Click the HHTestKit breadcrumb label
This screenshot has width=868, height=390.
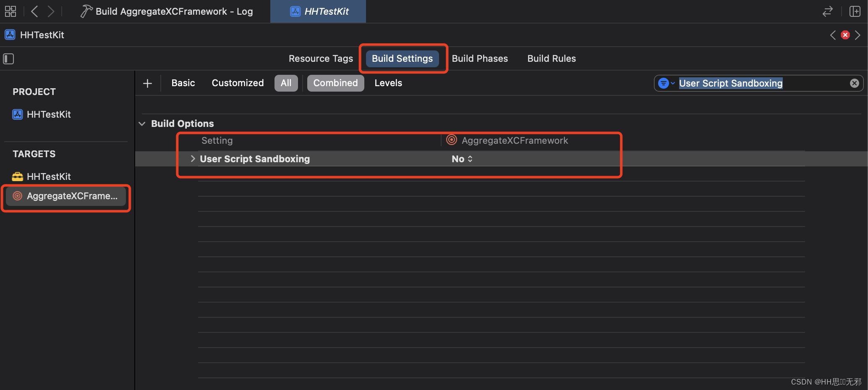coord(42,35)
